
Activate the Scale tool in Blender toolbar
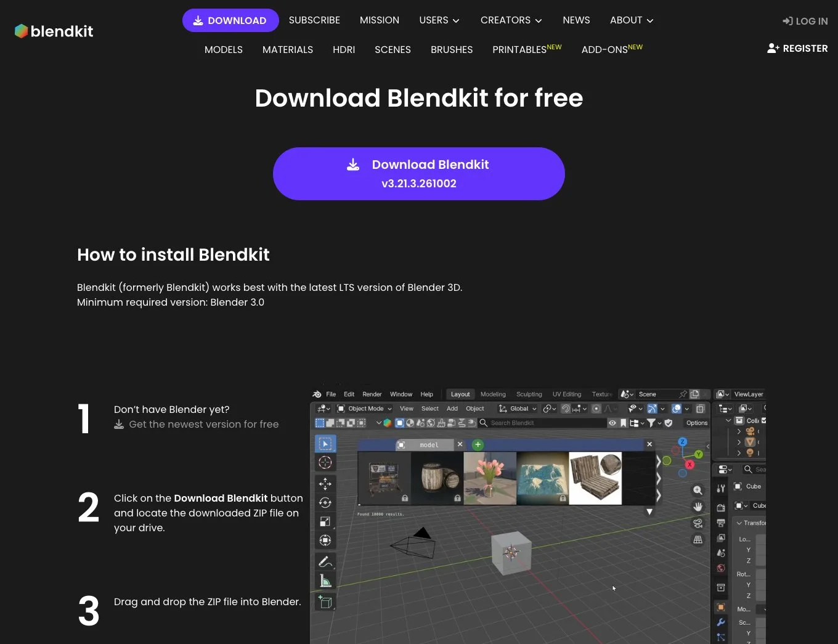coord(325,521)
